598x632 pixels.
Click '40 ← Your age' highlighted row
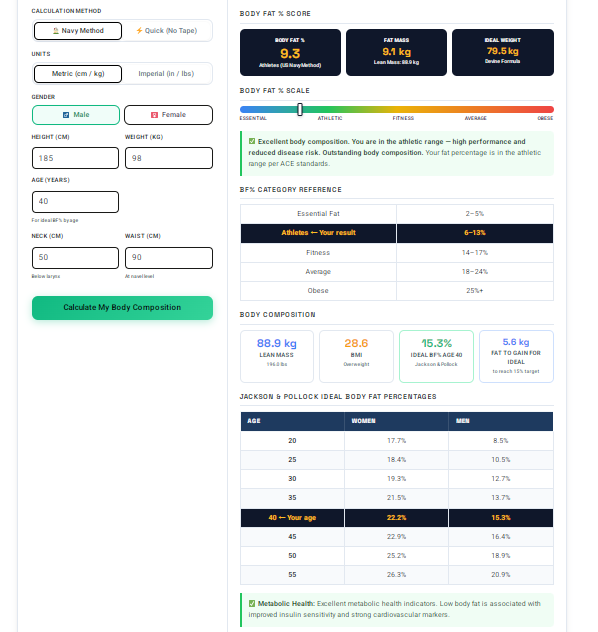pos(397,518)
